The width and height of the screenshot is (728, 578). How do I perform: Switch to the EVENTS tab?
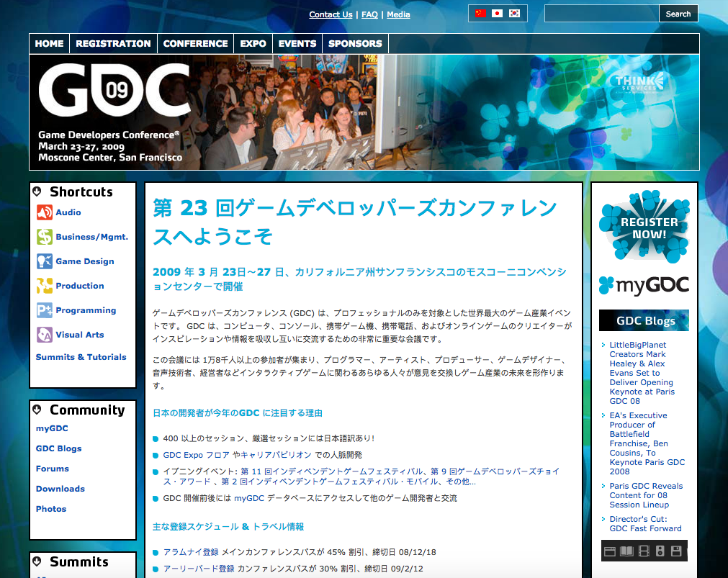pos(297,43)
